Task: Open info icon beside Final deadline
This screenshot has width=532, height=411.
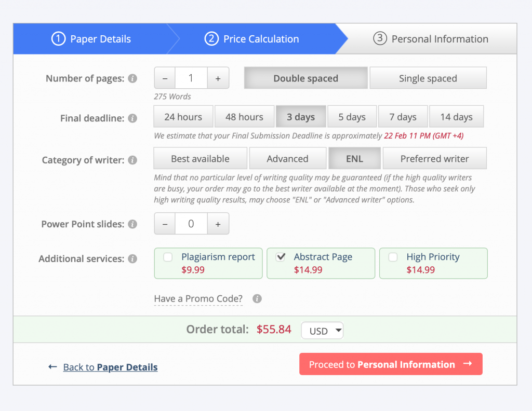Action: (132, 118)
